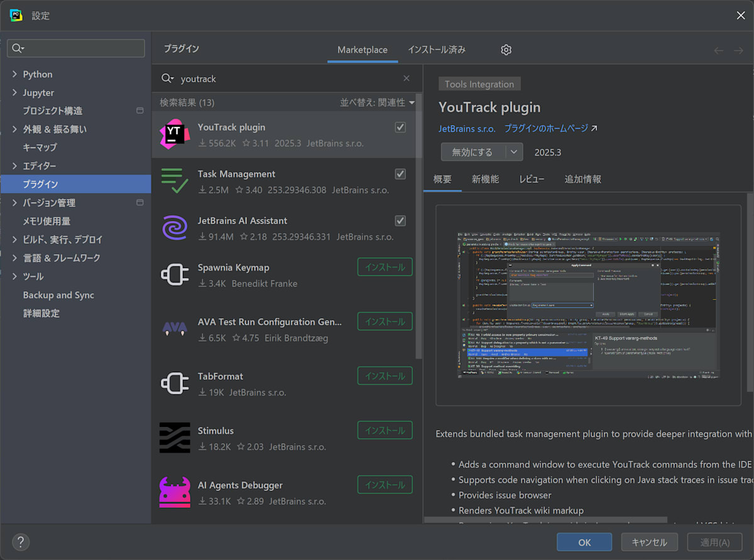
Task: Open the dropdown arrow beside 無効にする
Action: point(514,152)
